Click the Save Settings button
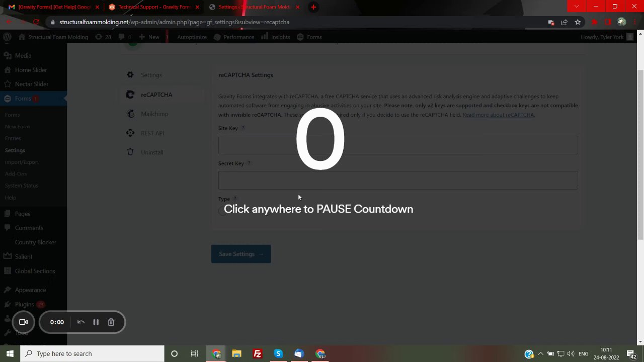 click(x=241, y=254)
